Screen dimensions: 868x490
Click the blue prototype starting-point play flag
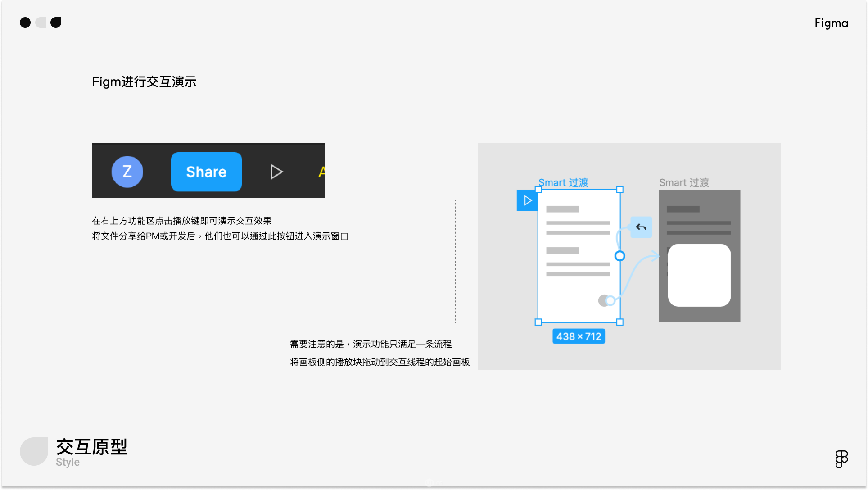point(527,200)
